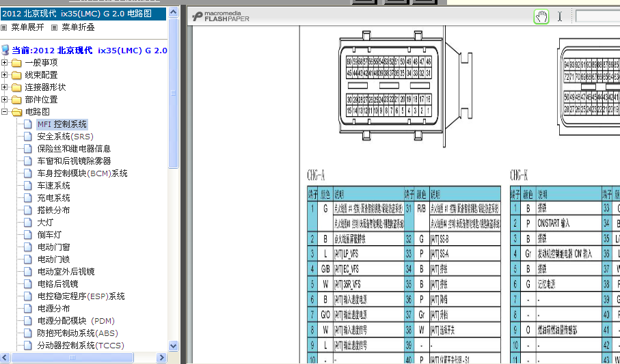The width and height of the screenshot is (620, 364).
Task: Select the FlashPaper hand pan tool
Action: tap(541, 16)
